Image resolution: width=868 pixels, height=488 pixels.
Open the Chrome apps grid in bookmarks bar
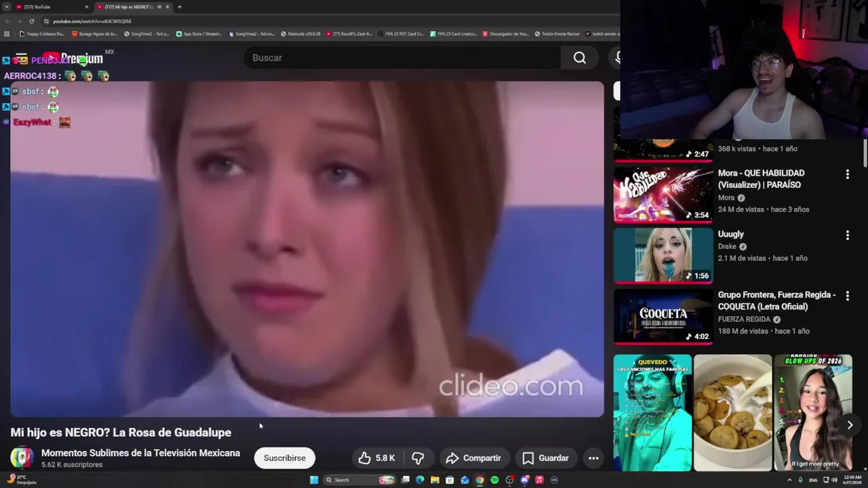point(7,34)
